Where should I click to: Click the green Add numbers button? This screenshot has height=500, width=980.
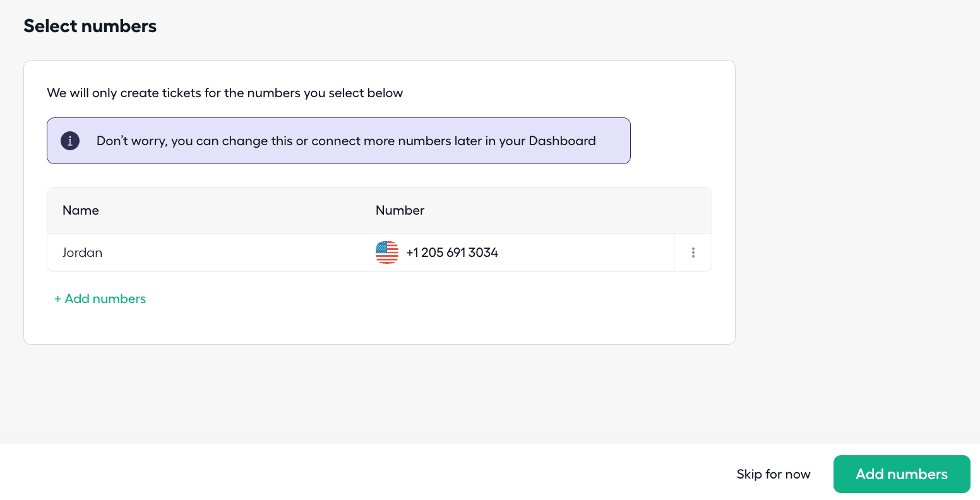pos(902,474)
